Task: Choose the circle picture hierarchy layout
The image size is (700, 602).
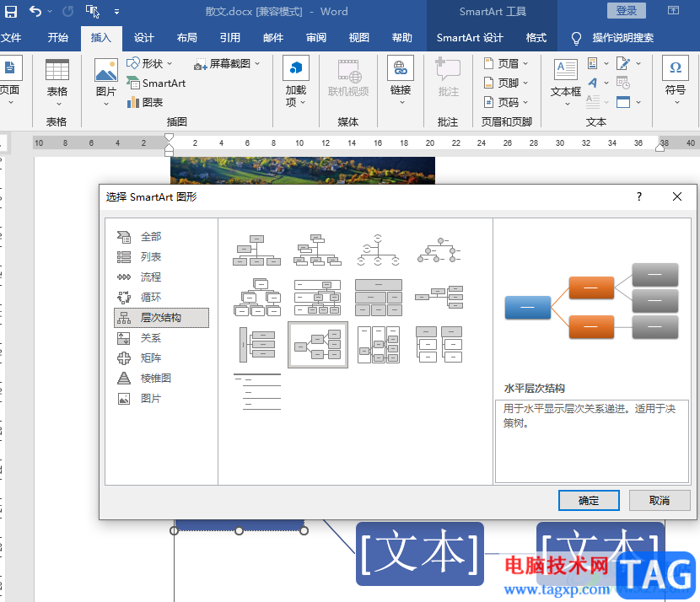Action: (x=439, y=250)
